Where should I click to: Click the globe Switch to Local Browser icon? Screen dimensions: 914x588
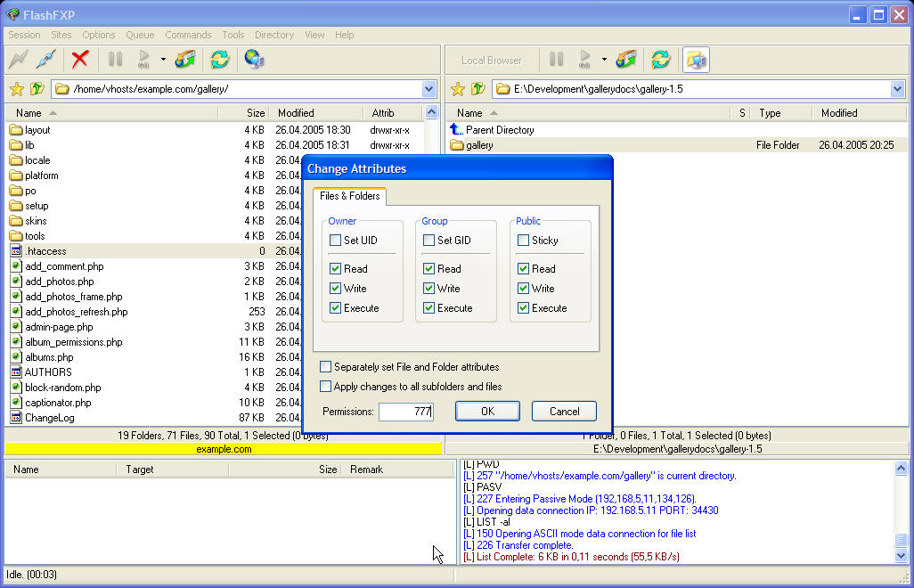click(254, 59)
